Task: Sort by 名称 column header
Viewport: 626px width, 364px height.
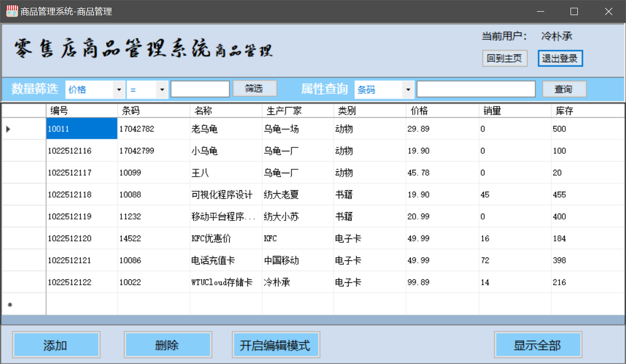Action: [x=226, y=111]
